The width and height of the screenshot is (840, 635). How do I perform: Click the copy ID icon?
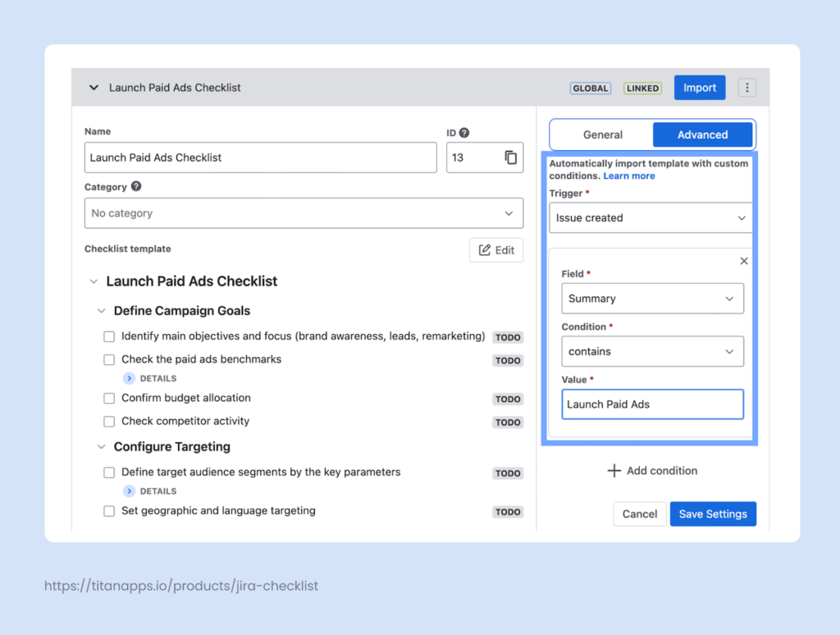click(x=510, y=158)
